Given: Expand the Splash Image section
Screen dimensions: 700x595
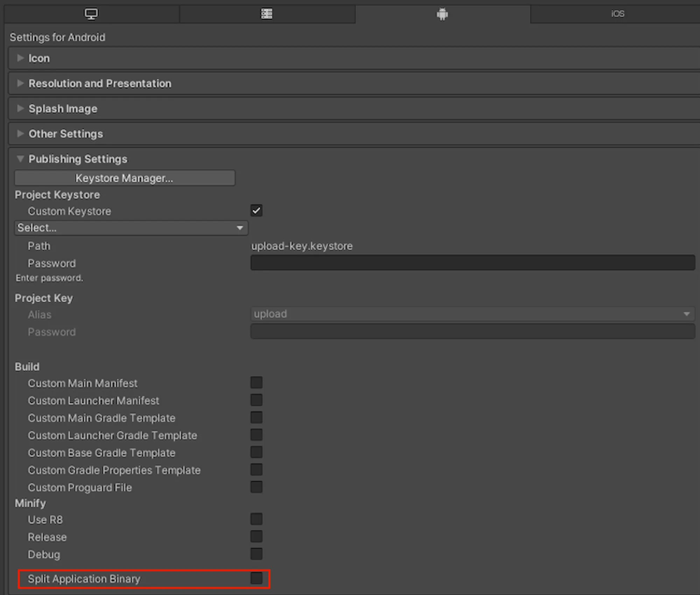Looking at the screenshot, I should point(20,108).
